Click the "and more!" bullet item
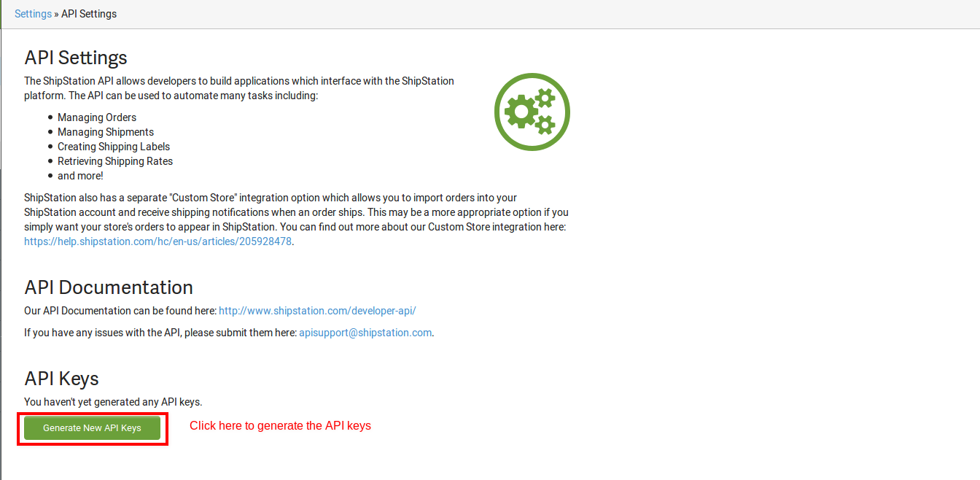The image size is (980, 480). coord(80,176)
